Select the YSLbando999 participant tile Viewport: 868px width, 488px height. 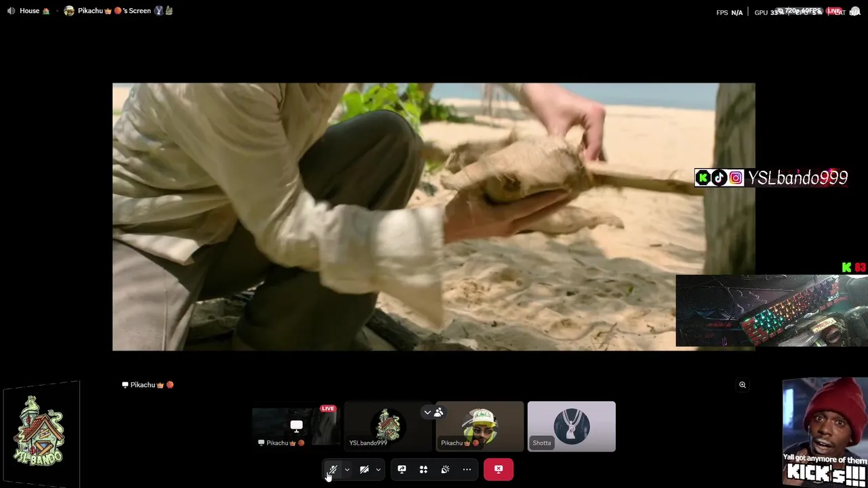pos(388,426)
